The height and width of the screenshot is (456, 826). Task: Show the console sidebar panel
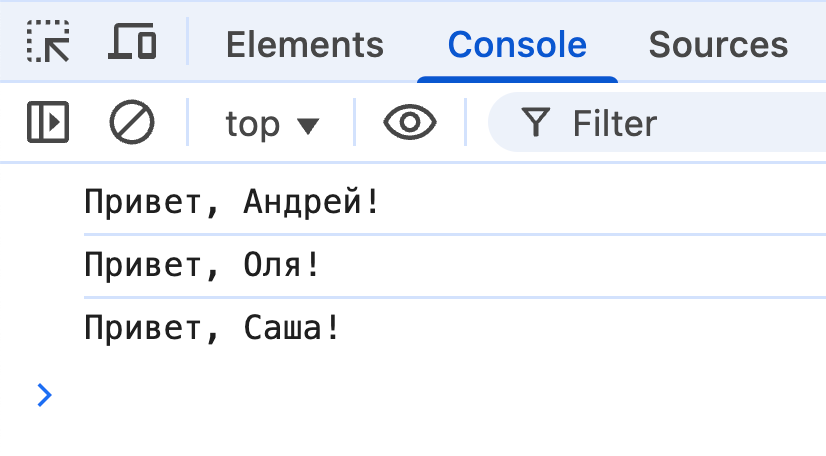(48, 123)
